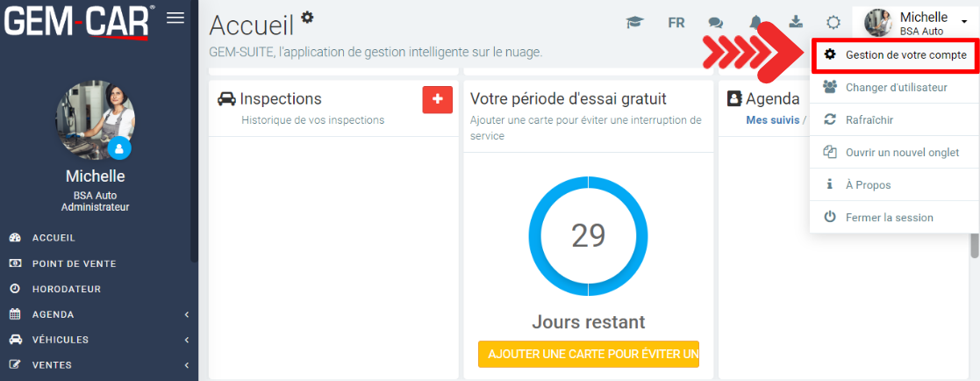Click the download icon in header
980x381 pixels.
[x=796, y=22]
